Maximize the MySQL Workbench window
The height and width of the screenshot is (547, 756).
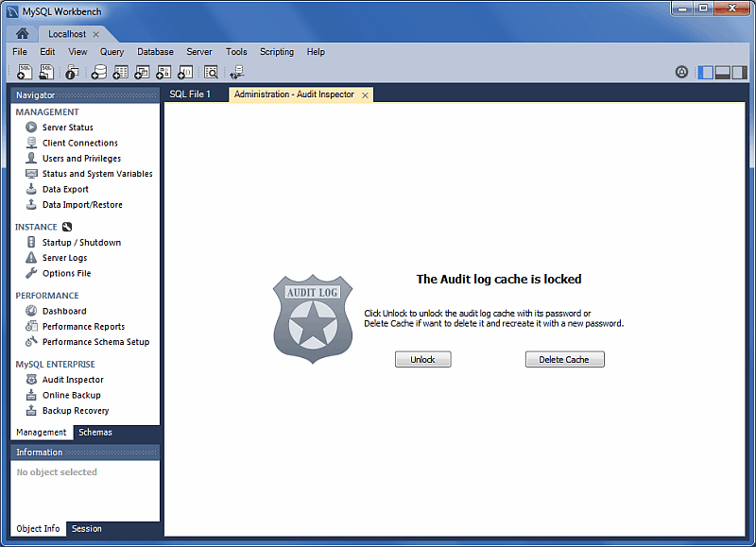click(x=703, y=9)
